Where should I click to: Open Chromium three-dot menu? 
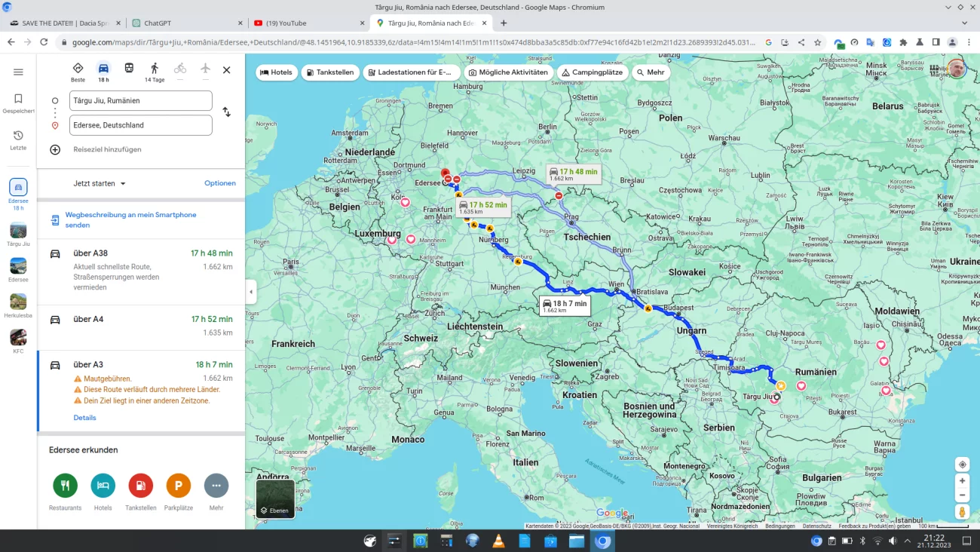(x=969, y=43)
